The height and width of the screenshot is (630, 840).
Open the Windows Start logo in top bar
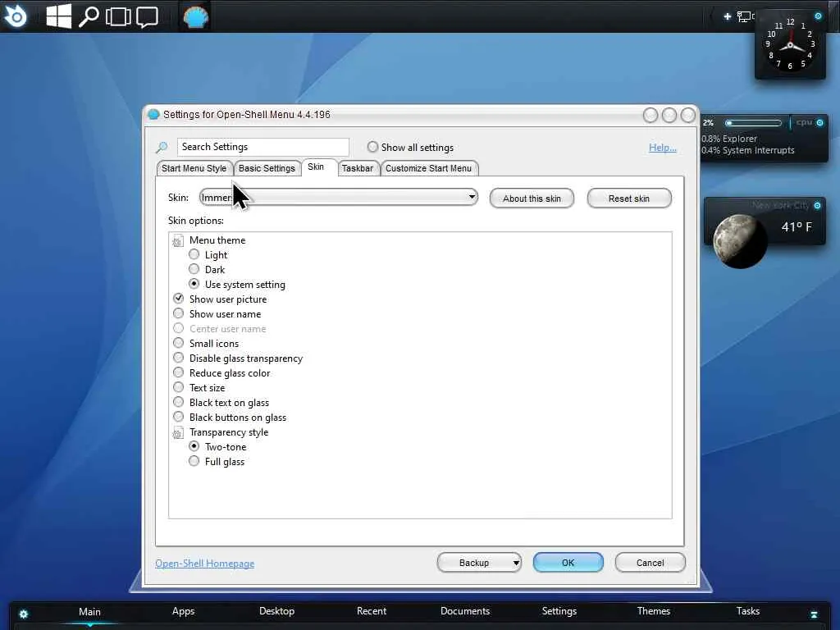(58, 16)
